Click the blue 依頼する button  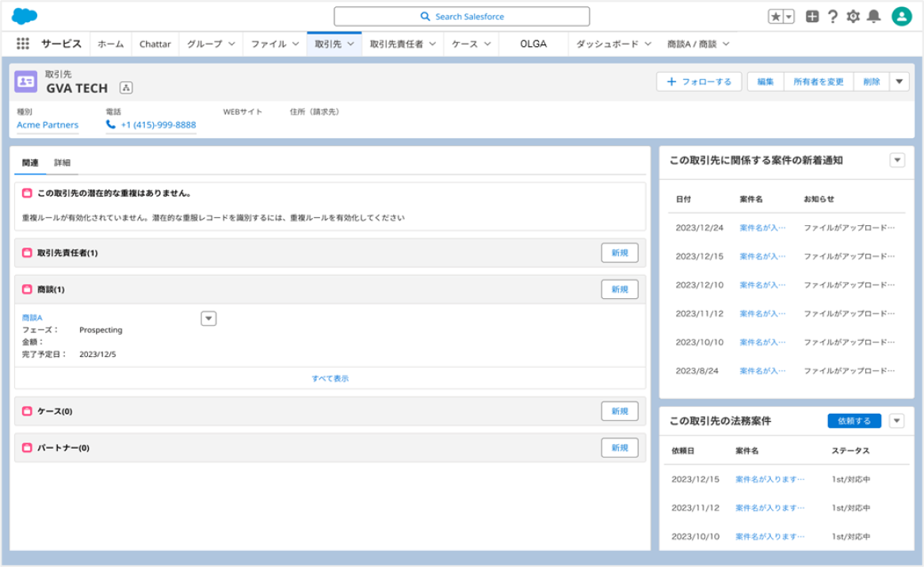pyautogui.click(x=854, y=421)
